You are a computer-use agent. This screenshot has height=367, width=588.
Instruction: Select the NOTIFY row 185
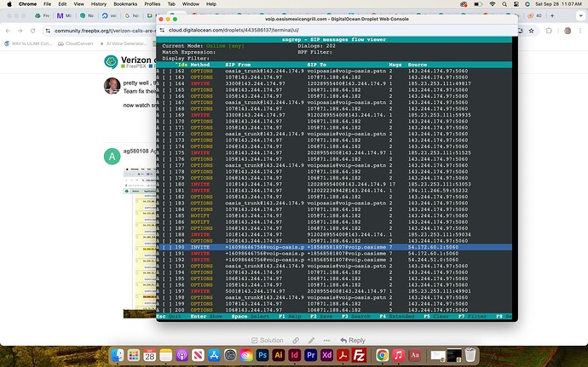(x=336, y=216)
